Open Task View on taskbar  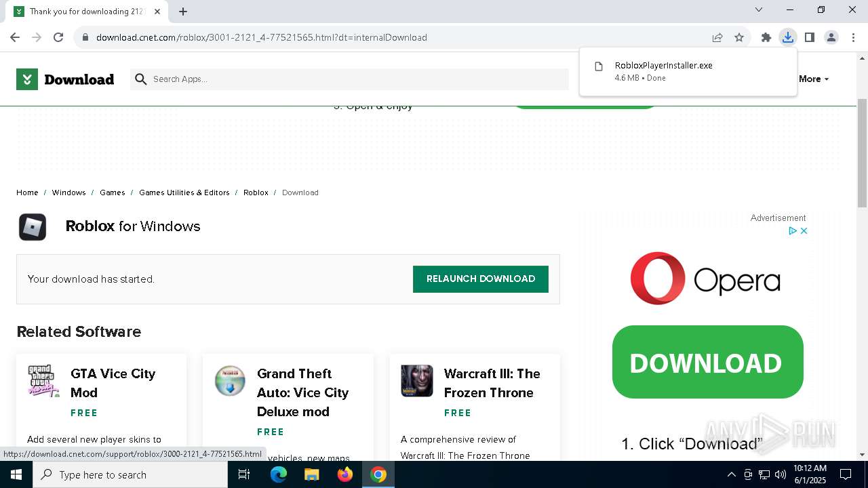[x=244, y=474]
